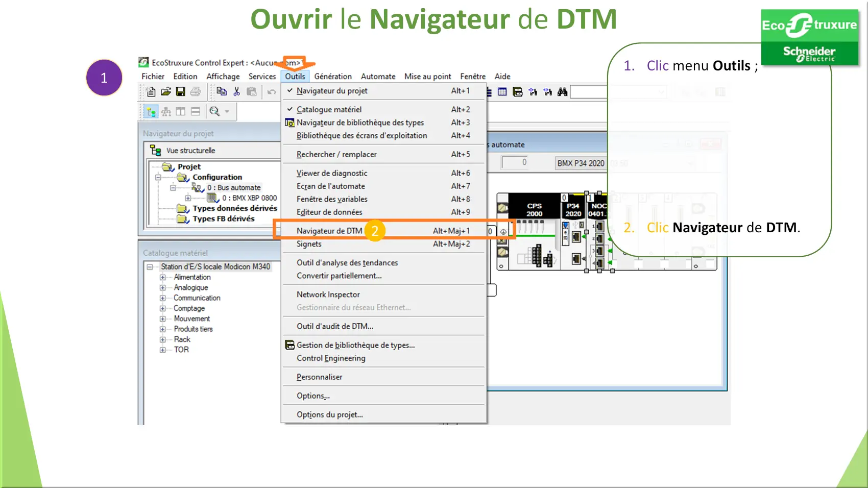Viewport: 868px width, 488px height.
Task: Choose Personnaliser menu entry
Action: [383, 377]
